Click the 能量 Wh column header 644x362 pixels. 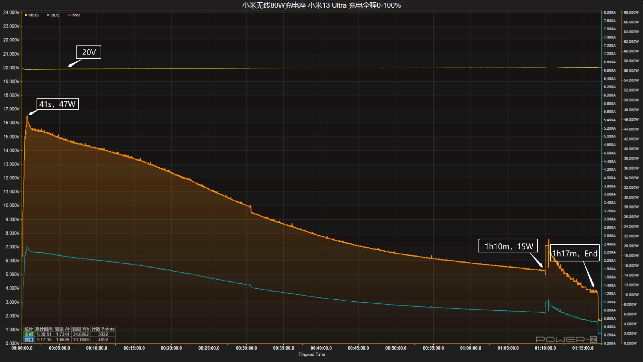point(81,329)
